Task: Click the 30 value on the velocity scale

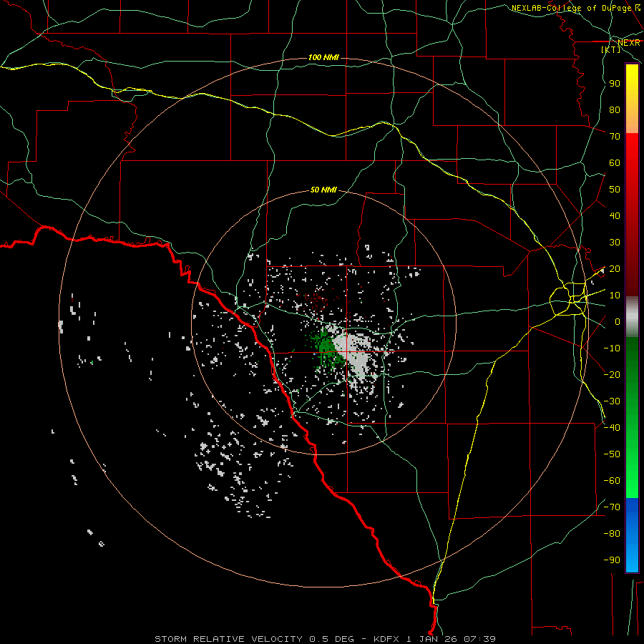Action: (615, 243)
